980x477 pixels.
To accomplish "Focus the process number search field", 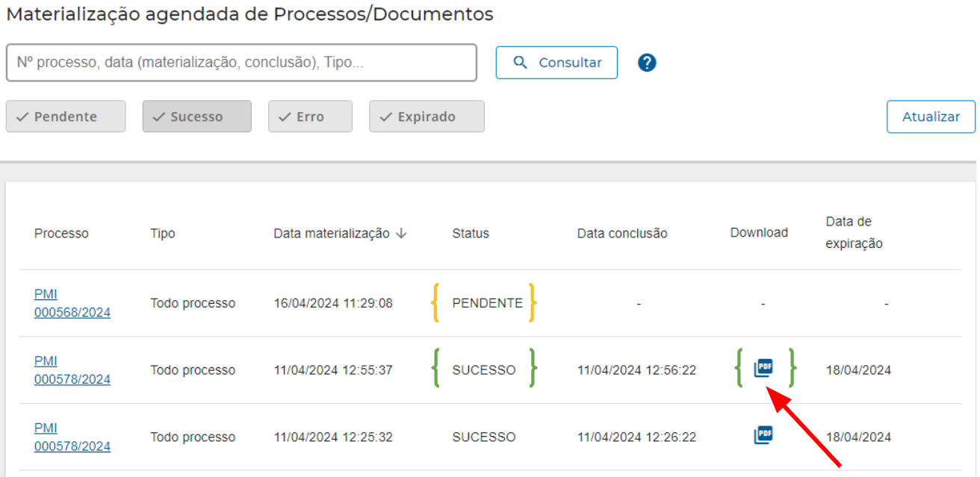I will pyautogui.click(x=241, y=63).
